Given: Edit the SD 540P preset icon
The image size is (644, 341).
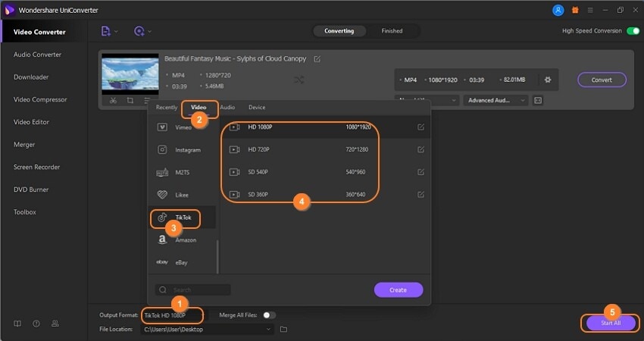Looking at the screenshot, I should (x=421, y=172).
